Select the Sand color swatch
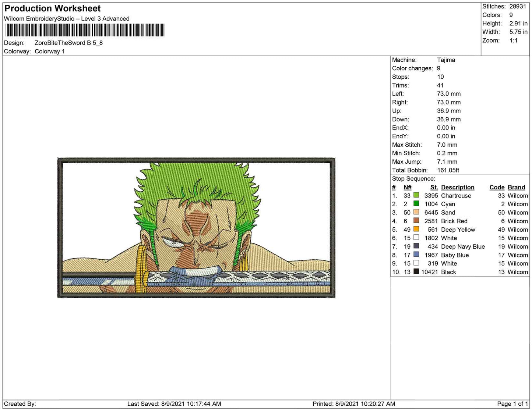The height and width of the screenshot is (409, 532). 416,212
